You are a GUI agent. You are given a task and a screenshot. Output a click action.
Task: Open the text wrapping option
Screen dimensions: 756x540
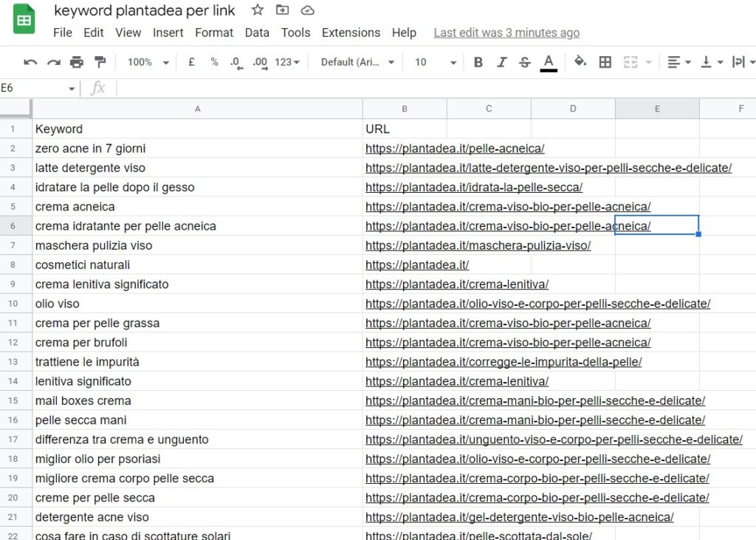[x=743, y=62]
